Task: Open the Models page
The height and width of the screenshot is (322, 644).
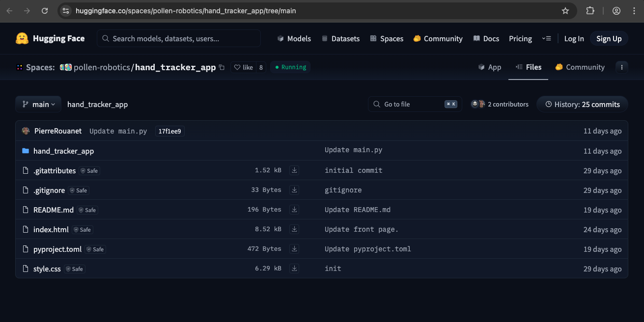Action: [294, 39]
